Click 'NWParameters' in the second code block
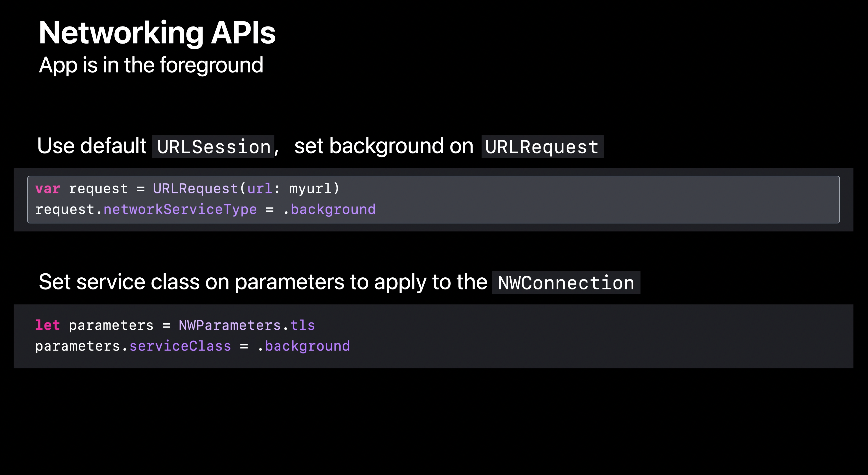 tap(230, 325)
